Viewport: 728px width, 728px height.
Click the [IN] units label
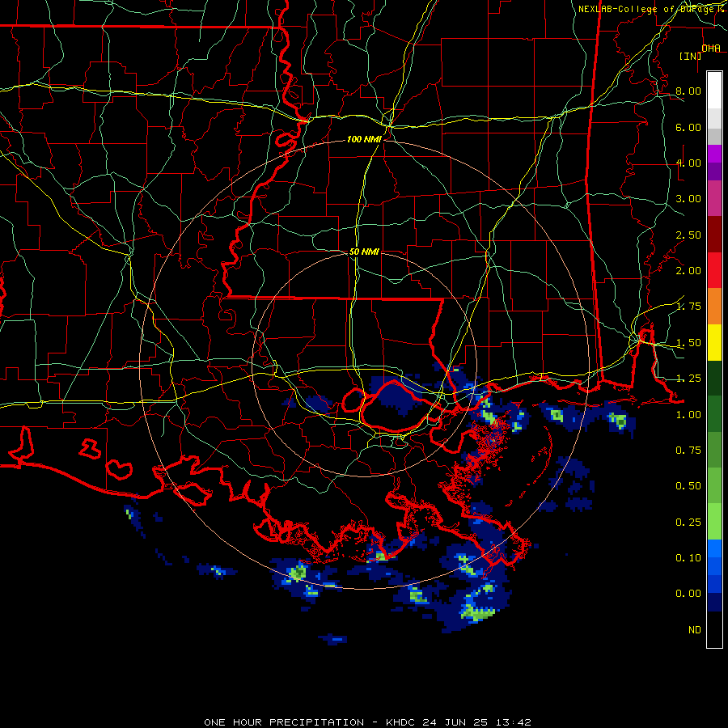pos(691,56)
